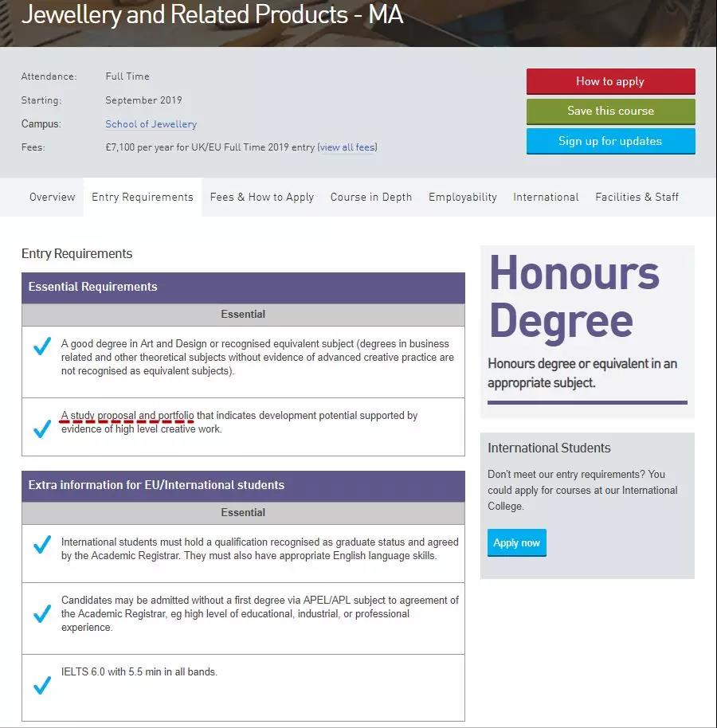
Task: Follow the view all fees link
Action: (347, 147)
